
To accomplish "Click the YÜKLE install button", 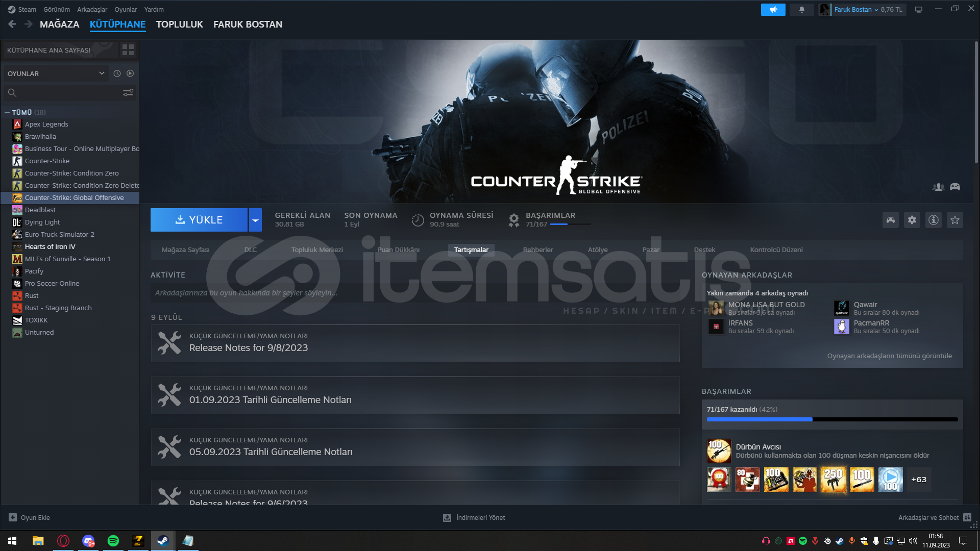I will click(x=199, y=220).
